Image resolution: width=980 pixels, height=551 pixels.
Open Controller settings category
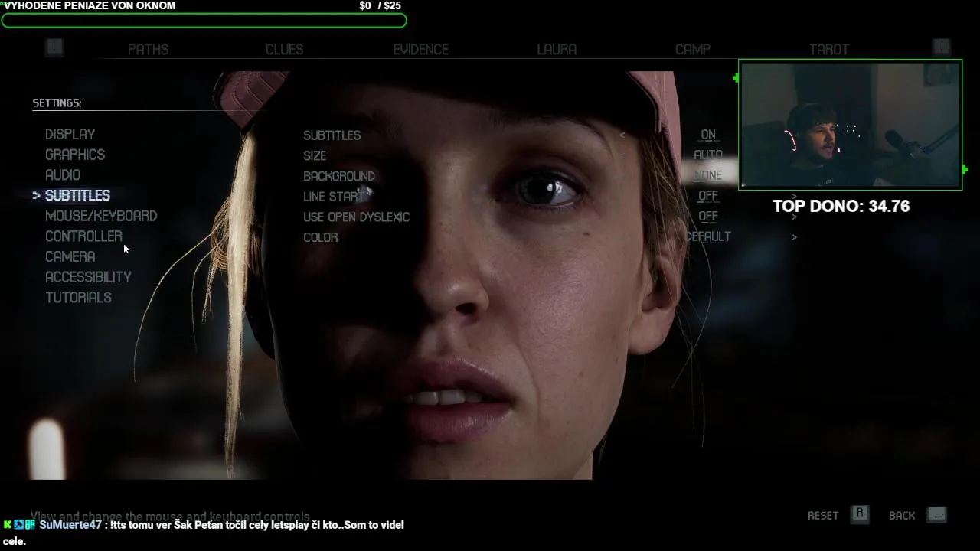tap(83, 236)
